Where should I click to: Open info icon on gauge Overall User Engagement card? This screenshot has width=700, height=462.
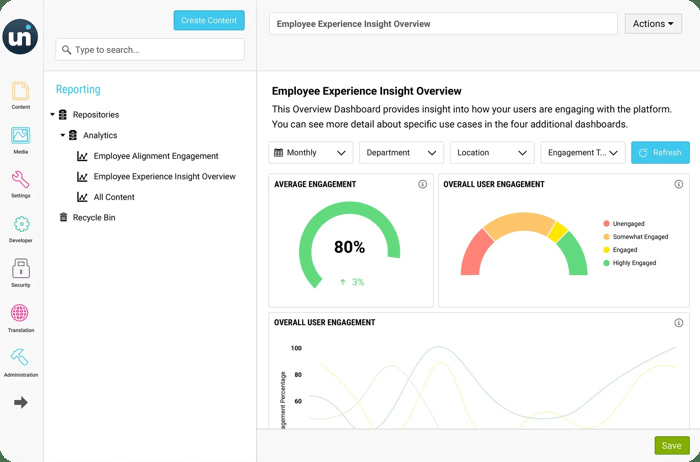point(679,184)
